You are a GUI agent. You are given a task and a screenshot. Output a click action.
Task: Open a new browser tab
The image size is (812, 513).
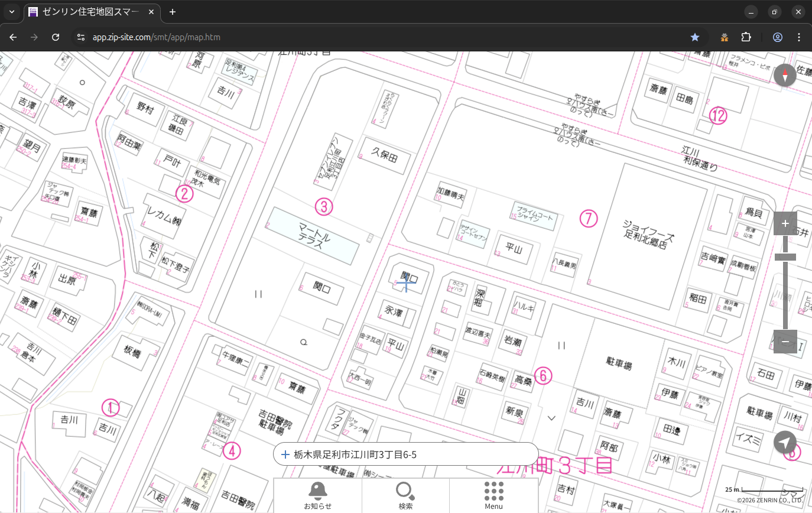point(173,12)
